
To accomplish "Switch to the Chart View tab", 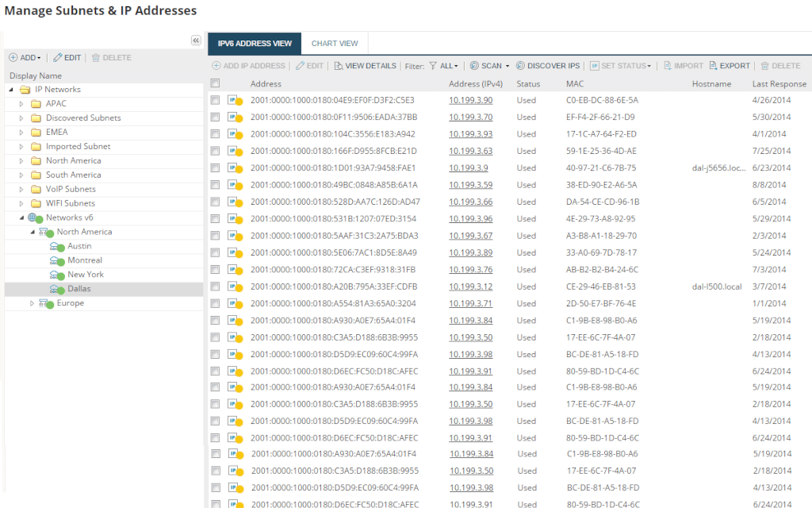I will point(335,44).
